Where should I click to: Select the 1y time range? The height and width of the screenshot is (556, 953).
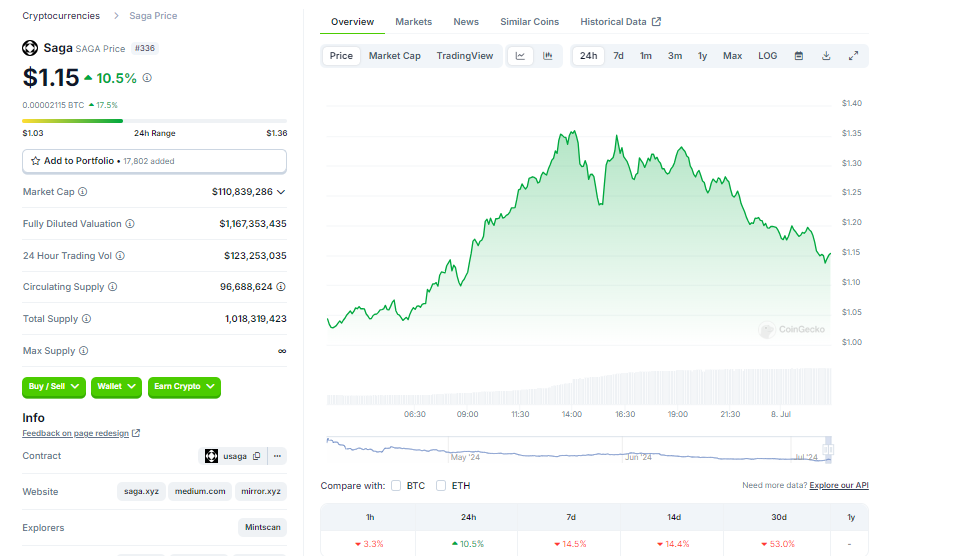[703, 56]
